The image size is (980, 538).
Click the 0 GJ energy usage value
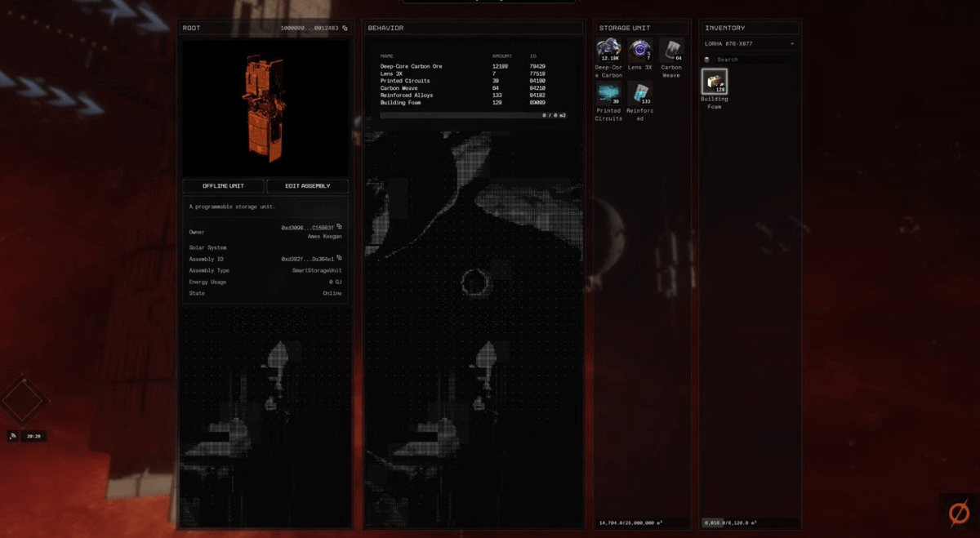point(336,282)
